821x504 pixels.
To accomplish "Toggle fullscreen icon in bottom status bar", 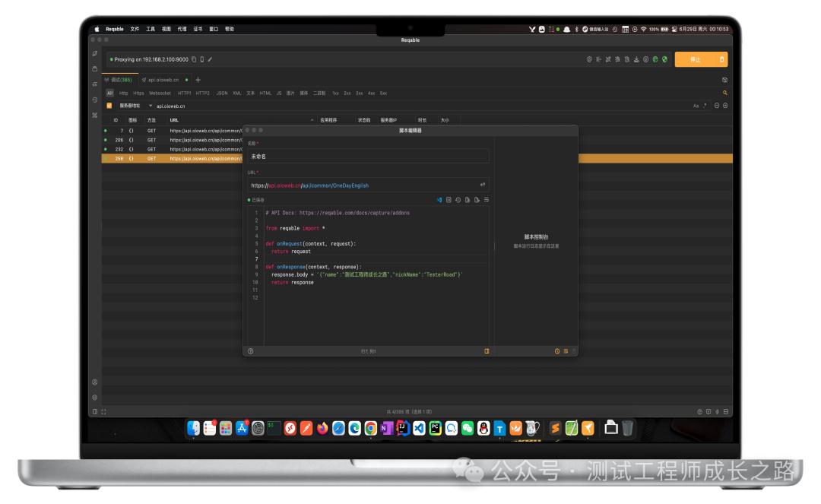I will 103,411.
